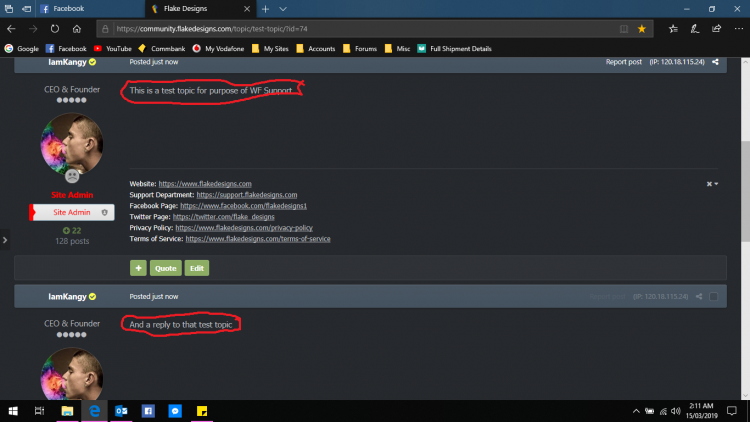The height and width of the screenshot is (422, 750).
Task: Click the shield icon on Site Admin badge
Action: pyautogui.click(x=104, y=213)
